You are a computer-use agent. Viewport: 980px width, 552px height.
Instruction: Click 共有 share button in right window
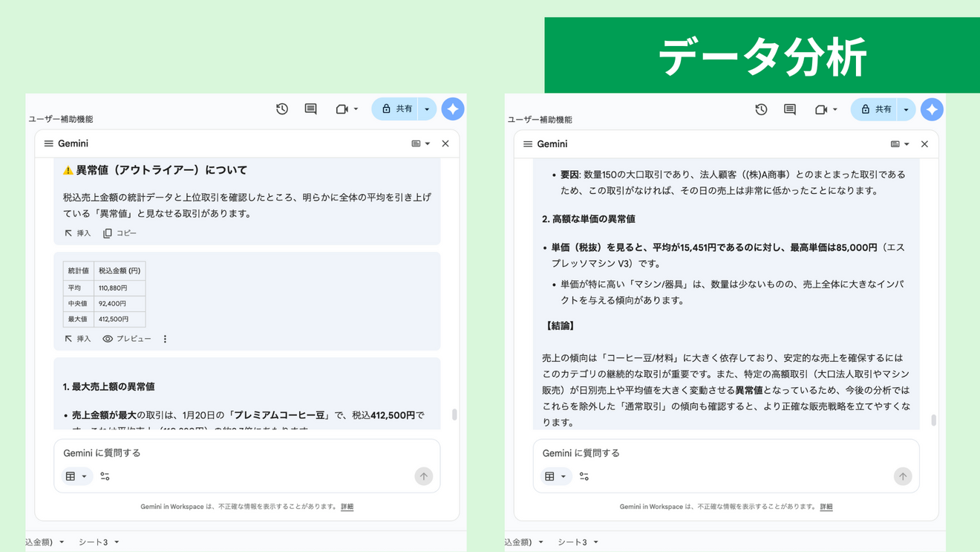pyautogui.click(x=875, y=110)
